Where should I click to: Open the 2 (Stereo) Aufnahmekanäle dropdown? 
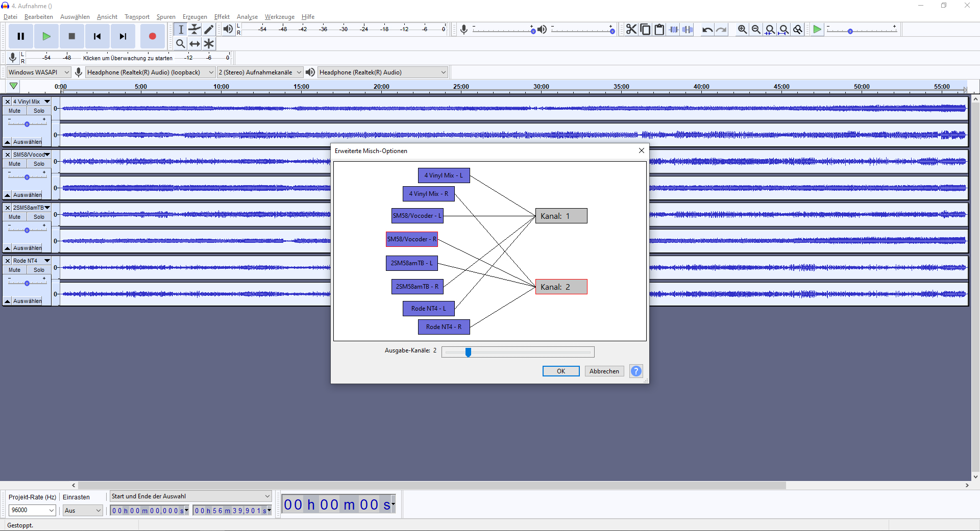[x=260, y=72]
